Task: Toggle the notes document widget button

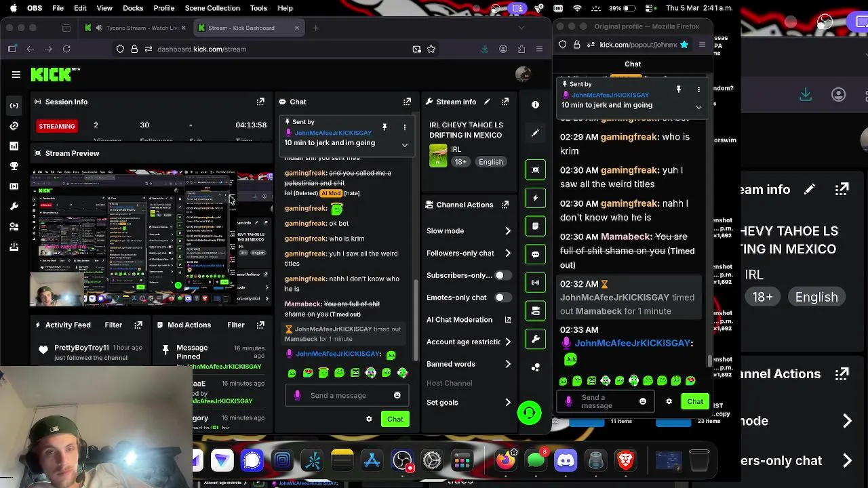Action: pyautogui.click(x=535, y=226)
